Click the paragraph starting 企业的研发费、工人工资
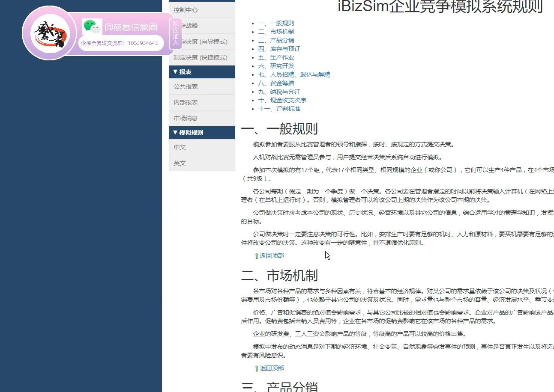Screen dimensions: 554x392 coord(359,334)
